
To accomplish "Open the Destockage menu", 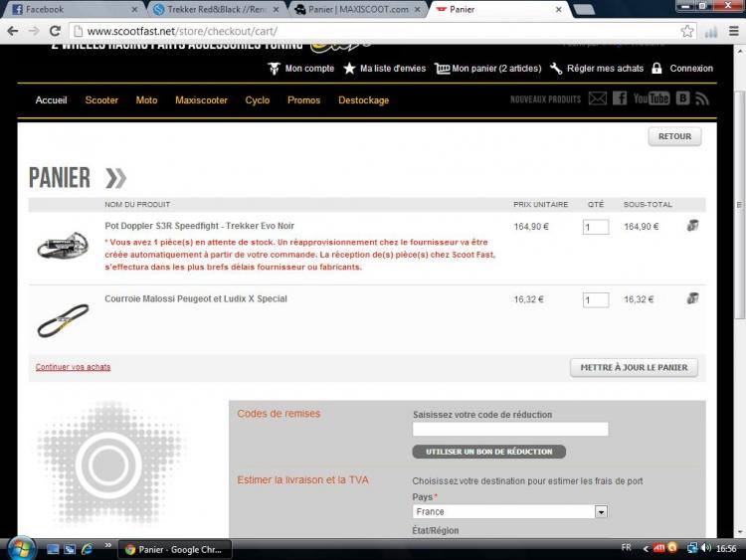I will 363,99.
